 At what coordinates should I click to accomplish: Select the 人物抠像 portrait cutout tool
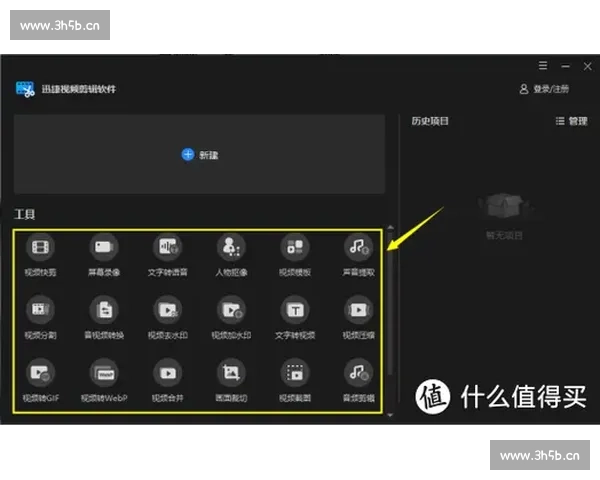pyautogui.click(x=231, y=255)
